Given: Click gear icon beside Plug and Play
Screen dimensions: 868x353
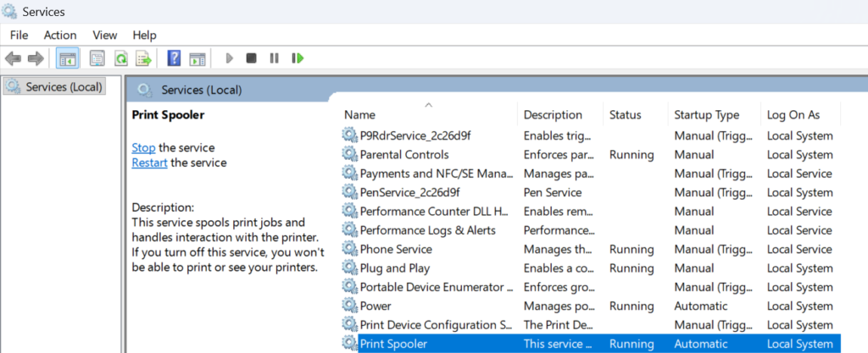Looking at the screenshot, I should pos(349,268).
